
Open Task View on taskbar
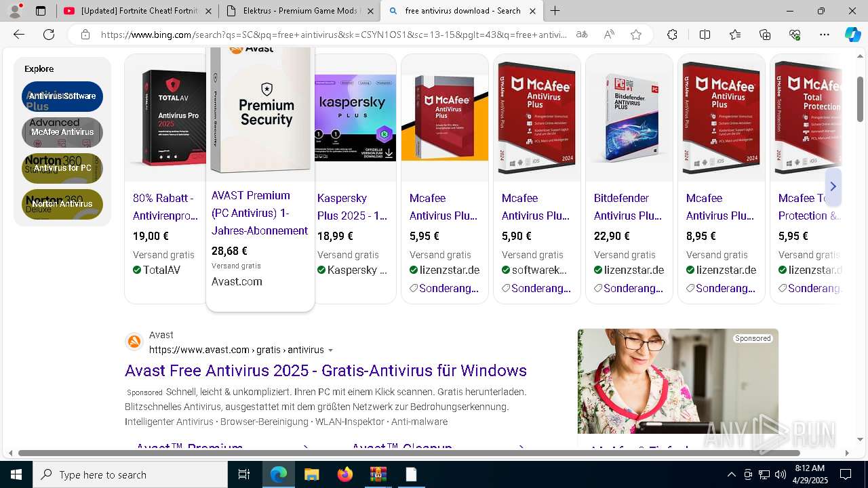244,474
